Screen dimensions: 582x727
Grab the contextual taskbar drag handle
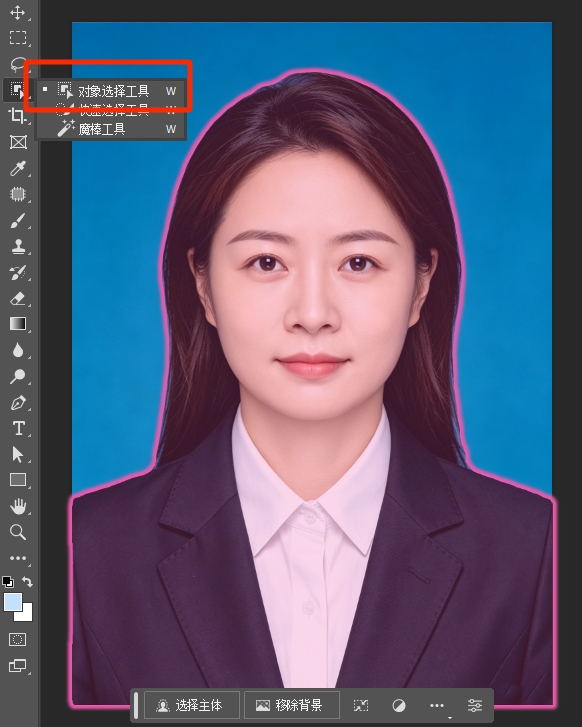[x=136, y=706]
